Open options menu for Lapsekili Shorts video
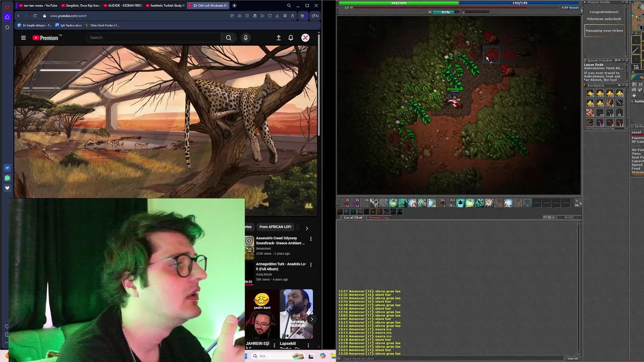Image resolution: width=644 pixels, height=362 pixels. point(308,345)
